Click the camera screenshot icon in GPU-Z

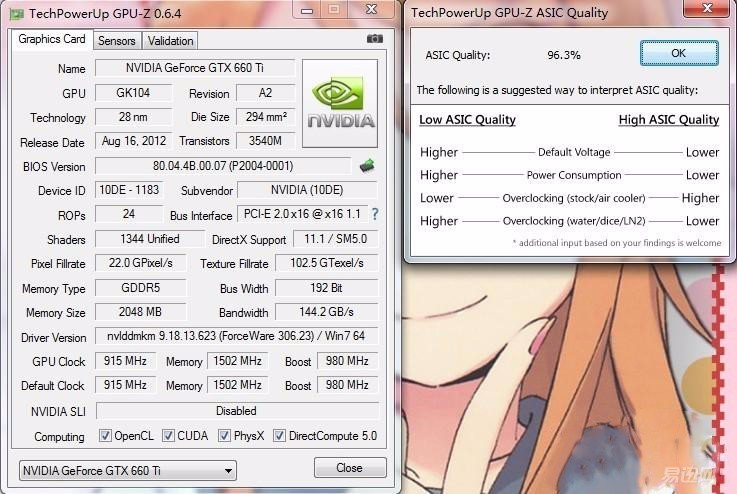375,39
